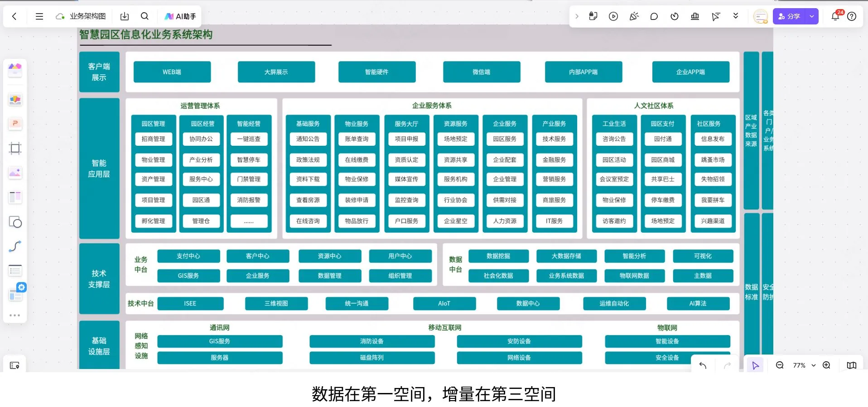868x407 pixels.
Task: Click the AI算法 block
Action: 698,304
